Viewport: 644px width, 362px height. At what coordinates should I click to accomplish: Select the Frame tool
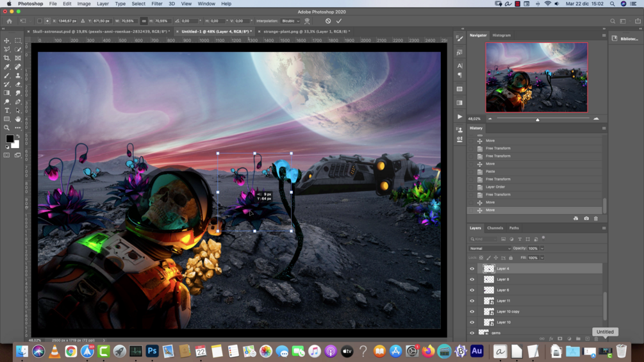18,58
